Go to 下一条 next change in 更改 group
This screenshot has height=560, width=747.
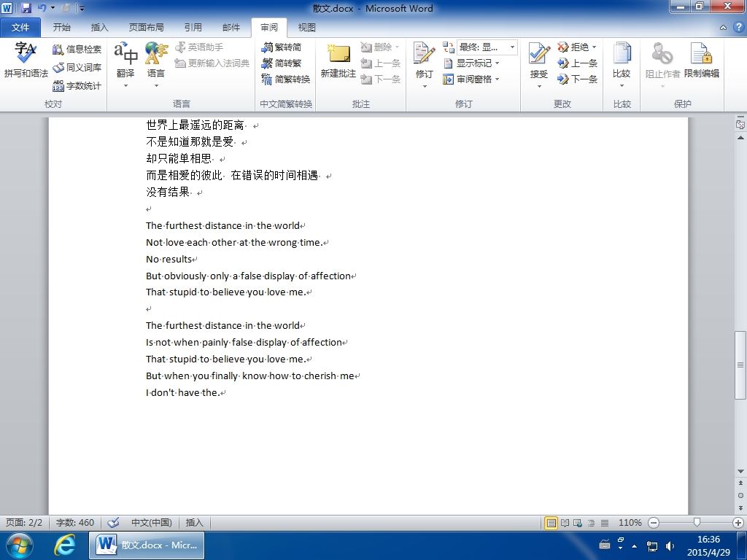click(577, 79)
